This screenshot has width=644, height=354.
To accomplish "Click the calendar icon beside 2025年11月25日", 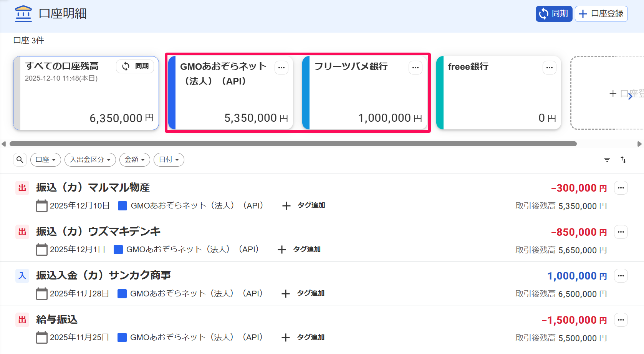I will [x=41, y=337].
